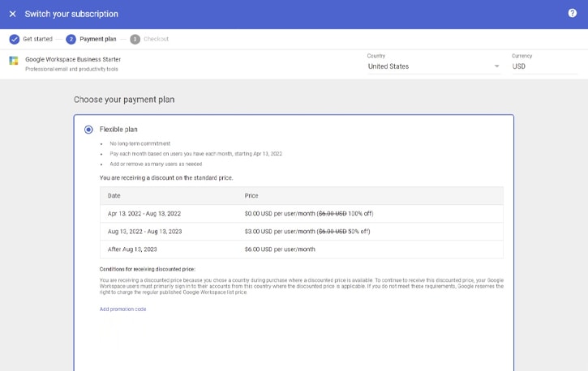Click the $6.00 USD per user/month final price
This screenshot has height=371, width=588.
pyautogui.click(x=280, y=249)
